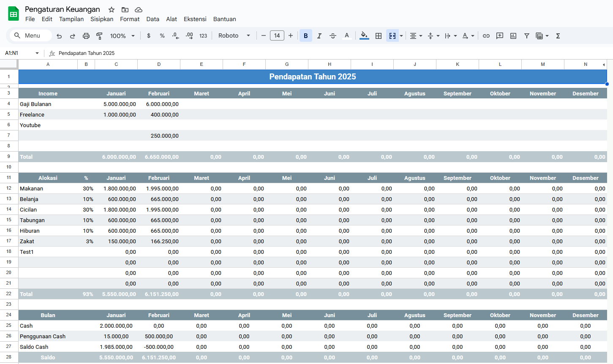
Task: Open the 100% zoom dropdown
Action: click(123, 36)
